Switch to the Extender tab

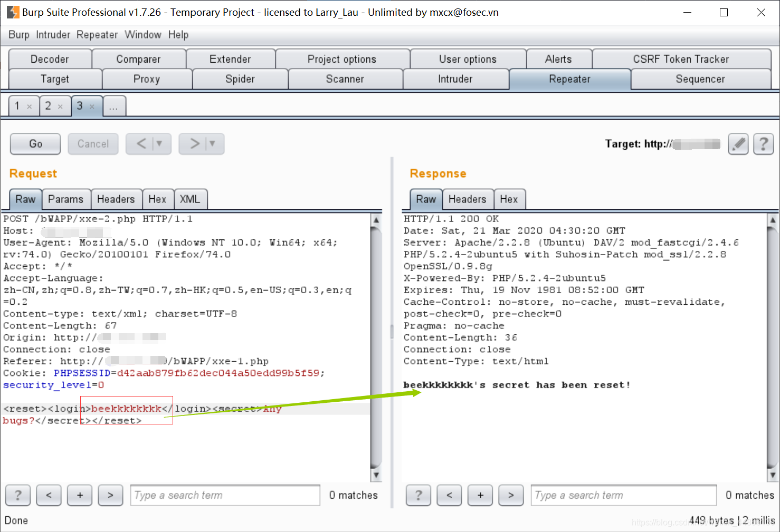pos(230,59)
